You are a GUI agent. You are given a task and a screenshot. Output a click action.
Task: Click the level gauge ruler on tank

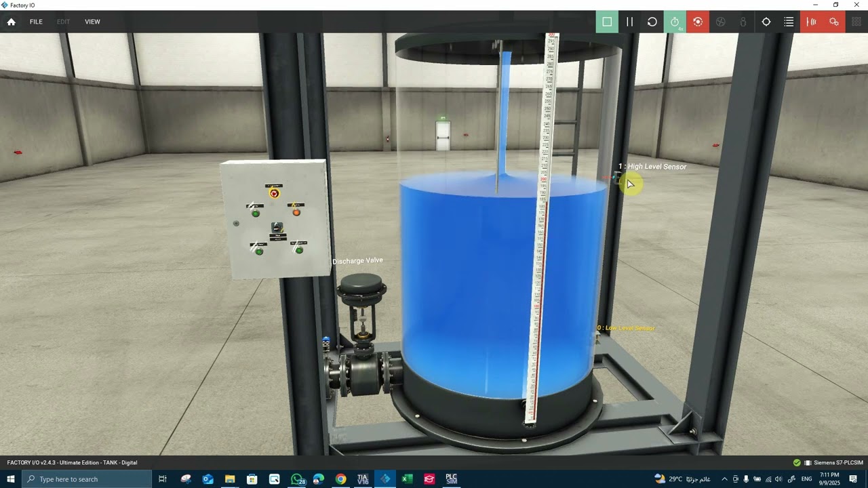tap(541, 230)
